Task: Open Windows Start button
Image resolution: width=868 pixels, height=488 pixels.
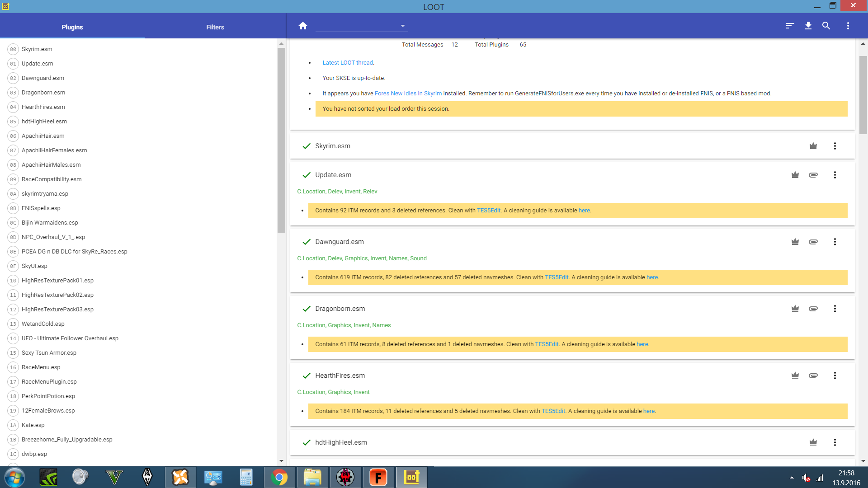Action: coord(14,477)
